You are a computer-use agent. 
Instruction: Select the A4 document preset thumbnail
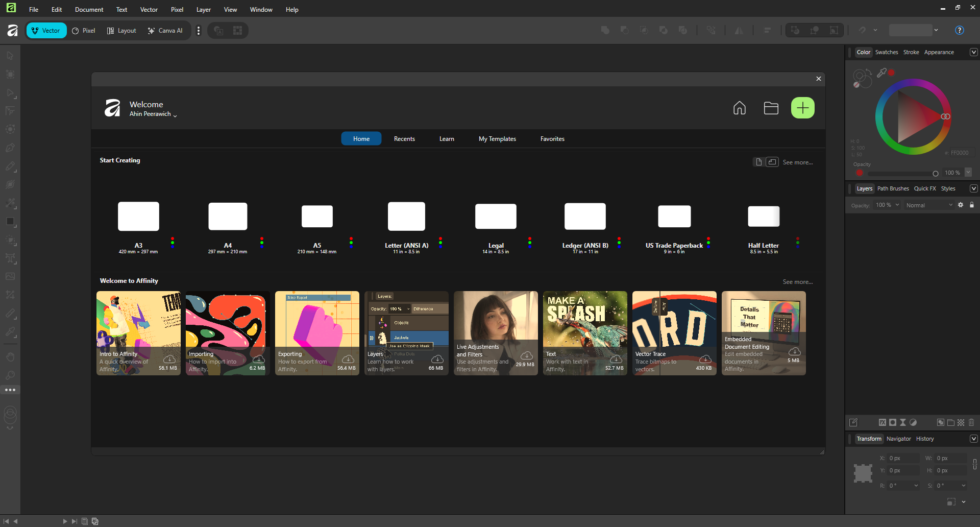[x=228, y=217]
